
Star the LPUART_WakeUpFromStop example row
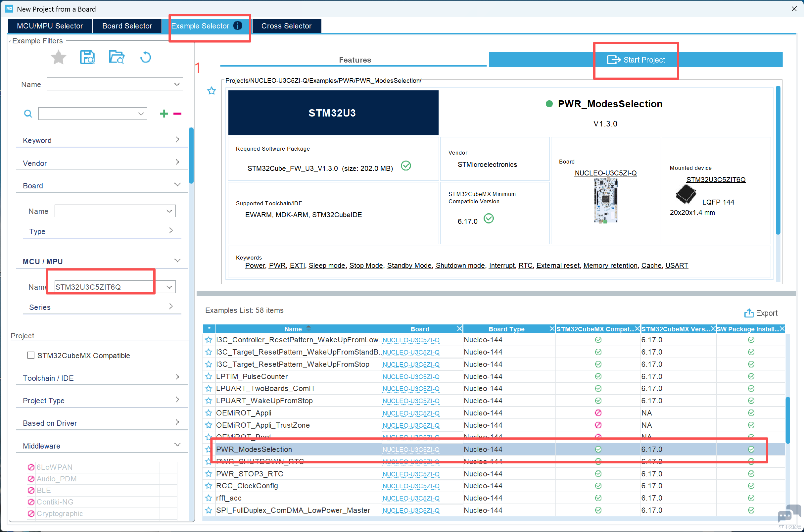point(209,401)
